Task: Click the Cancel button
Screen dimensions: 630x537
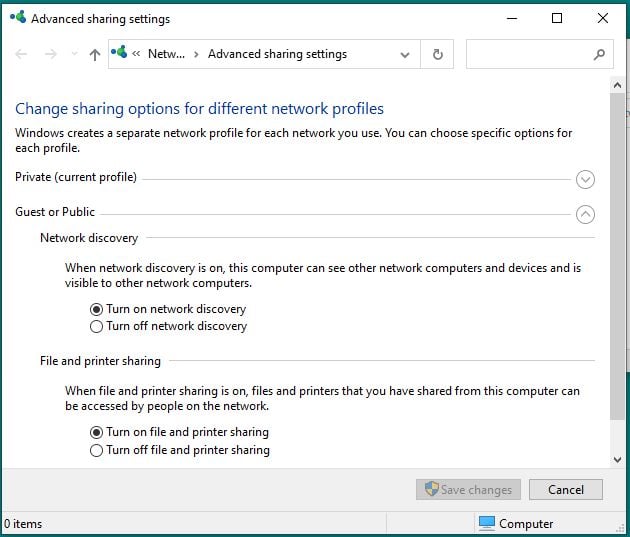Action: click(566, 490)
